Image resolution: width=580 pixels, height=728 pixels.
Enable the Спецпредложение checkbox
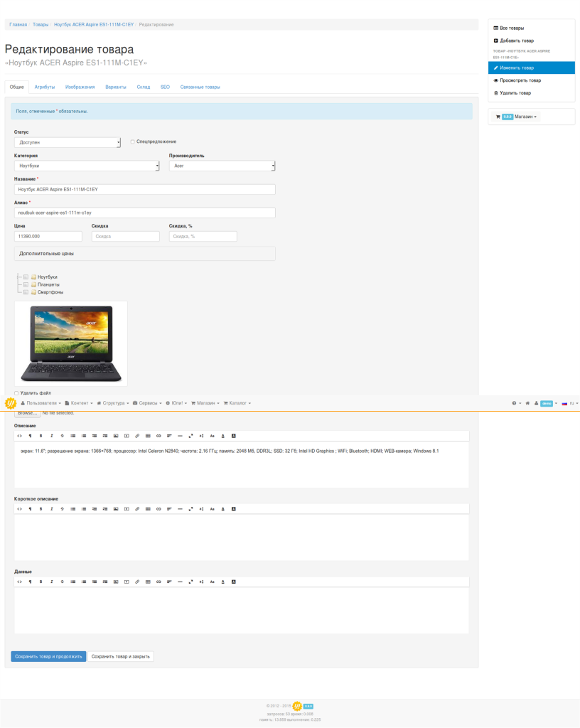tap(133, 141)
